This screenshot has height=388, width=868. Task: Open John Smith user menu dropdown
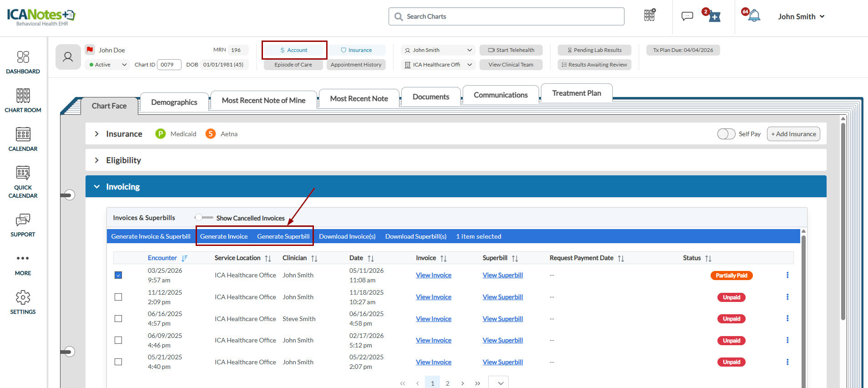coord(801,16)
